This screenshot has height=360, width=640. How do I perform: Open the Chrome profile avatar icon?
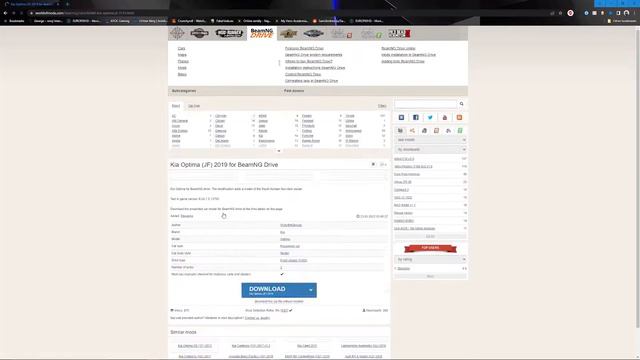coord(627,13)
